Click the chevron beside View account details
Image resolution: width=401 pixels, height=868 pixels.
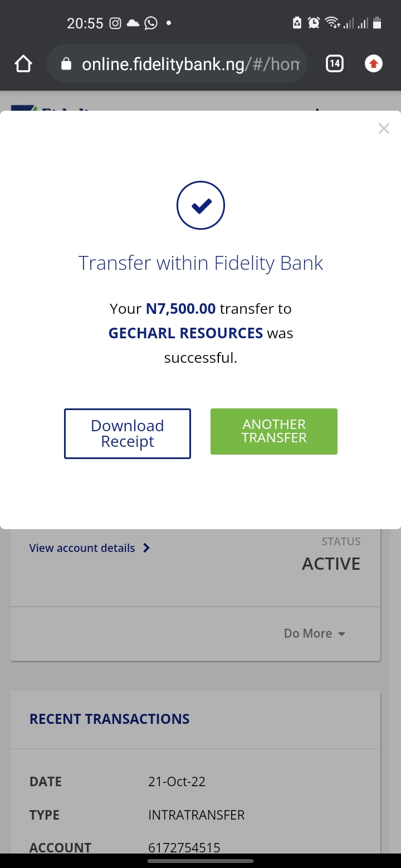146,548
